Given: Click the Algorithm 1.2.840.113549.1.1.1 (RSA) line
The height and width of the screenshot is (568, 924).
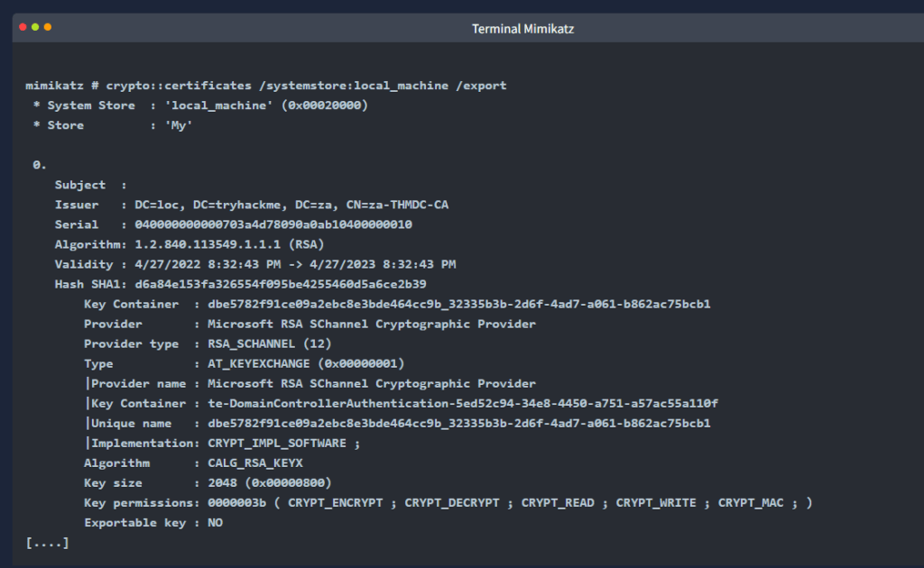Looking at the screenshot, I should [189, 244].
